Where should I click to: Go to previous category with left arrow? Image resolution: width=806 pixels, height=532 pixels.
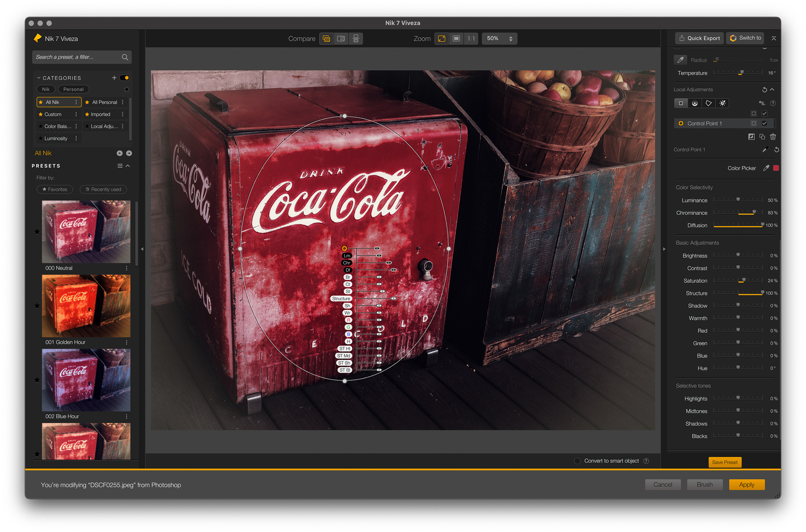pos(119,153)
